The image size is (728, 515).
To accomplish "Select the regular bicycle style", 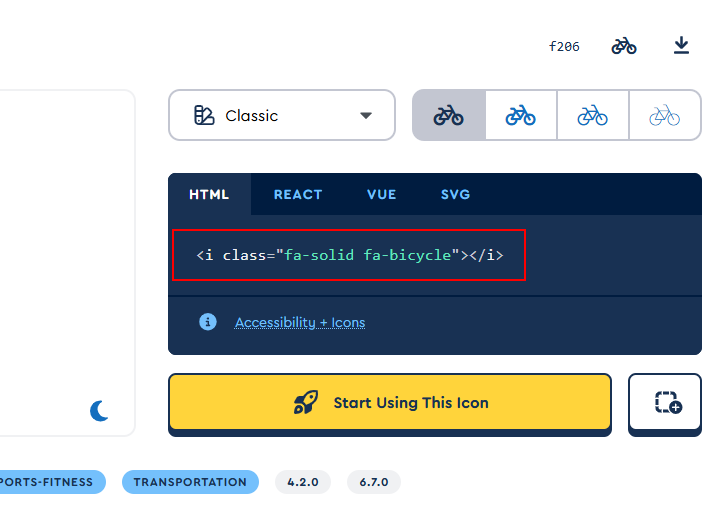I will click(521, 116).
